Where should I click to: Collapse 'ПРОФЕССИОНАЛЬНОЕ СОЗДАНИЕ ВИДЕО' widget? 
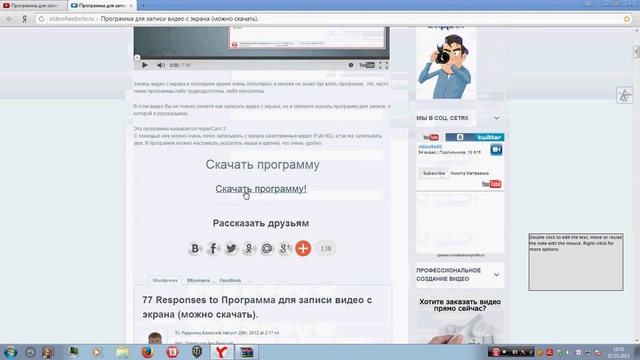tap(496, 275)
